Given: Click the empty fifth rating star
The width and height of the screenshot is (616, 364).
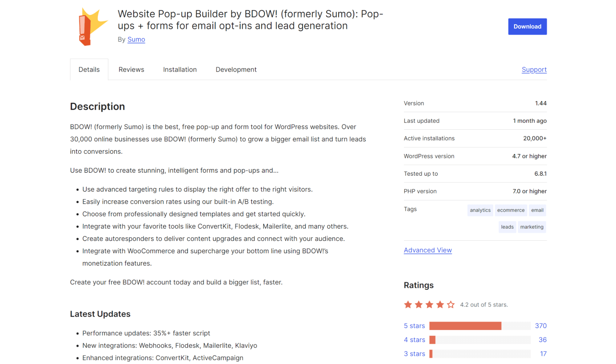Looking at the screenshot, I should [451, 305].
